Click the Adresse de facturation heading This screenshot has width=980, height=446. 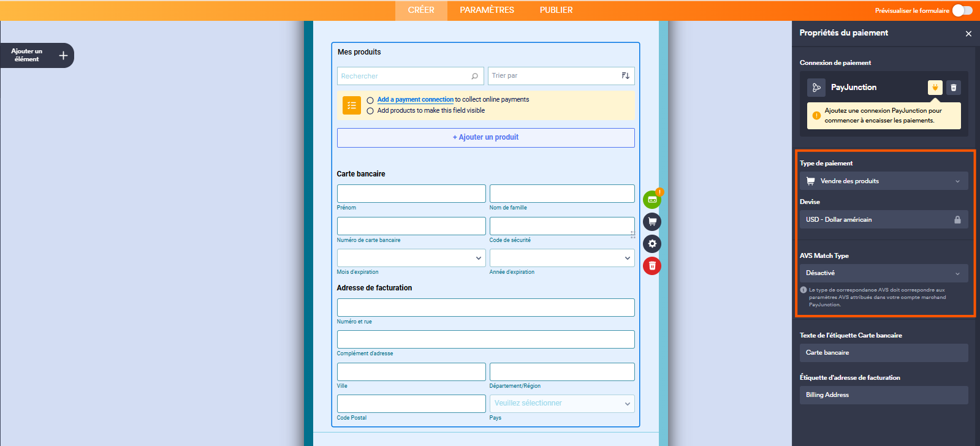[x=374, y=288]
